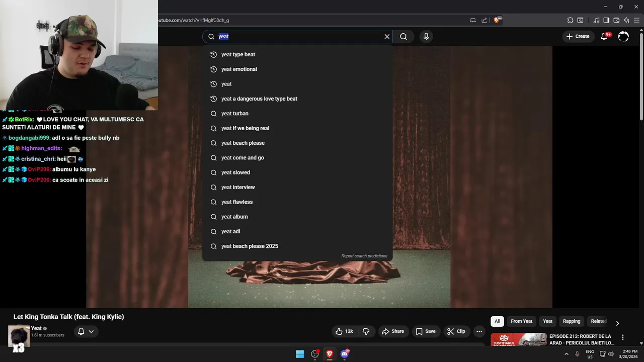Open Discord from the taskbar
Image resolution: width=644 pixels, height=362 pixels.
(x=345, y=354)
